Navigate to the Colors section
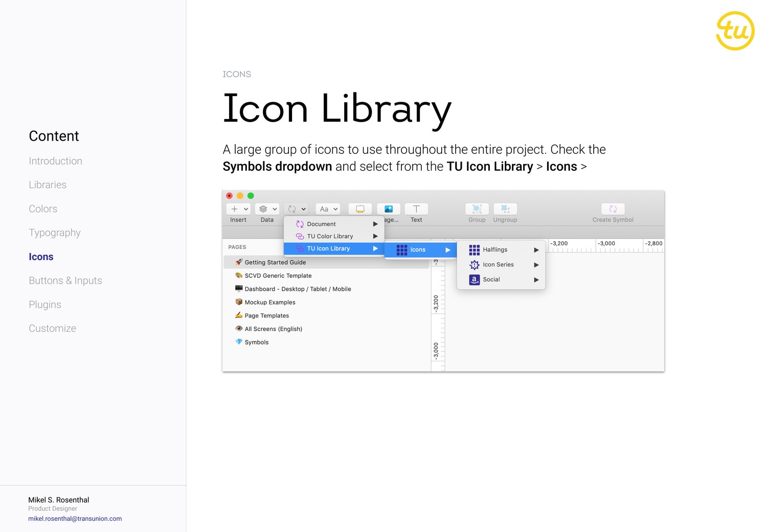The image size is (767, 532). coord(43,209)
